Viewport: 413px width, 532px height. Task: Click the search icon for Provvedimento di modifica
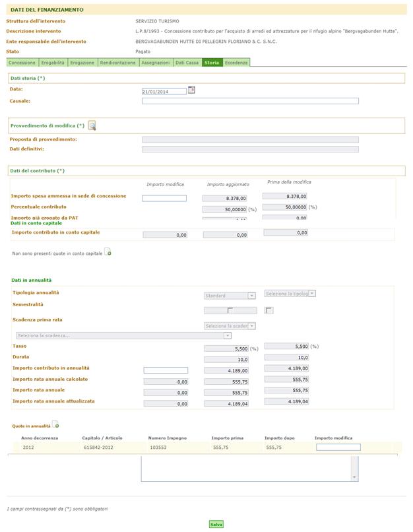(92, 125)
